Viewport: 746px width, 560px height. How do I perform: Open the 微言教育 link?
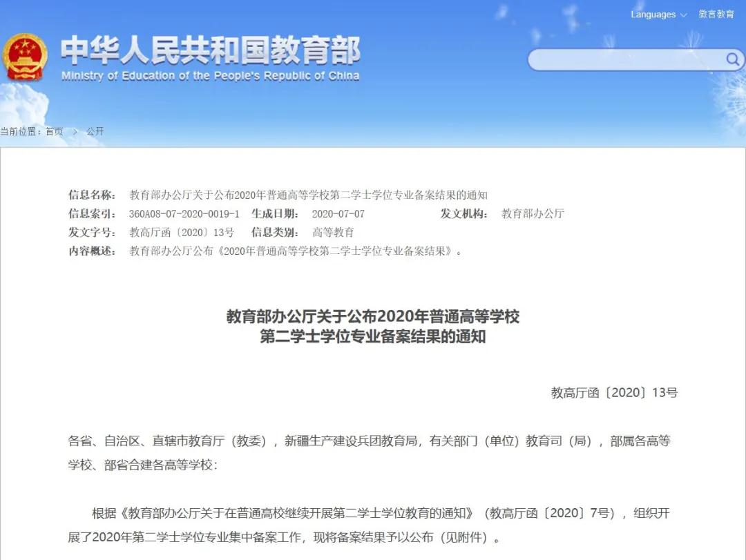click(x=716, y=15)
